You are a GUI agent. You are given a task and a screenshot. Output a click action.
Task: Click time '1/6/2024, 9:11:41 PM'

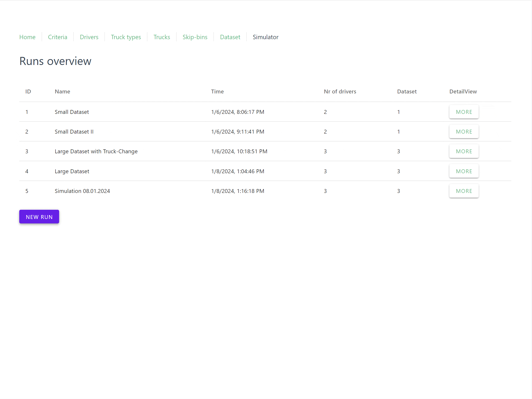(238, 132)
